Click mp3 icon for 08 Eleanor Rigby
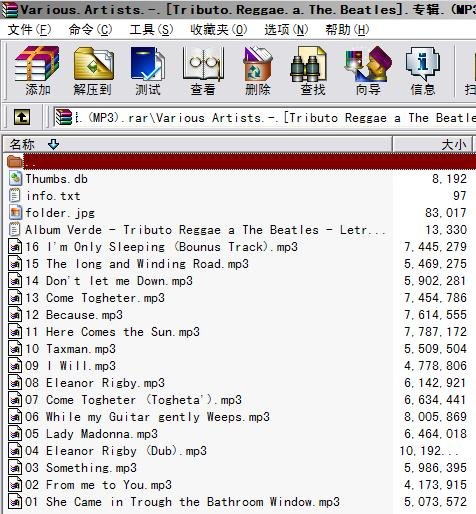The height and width of the screenshot is (514, 476). pos(15,383)
